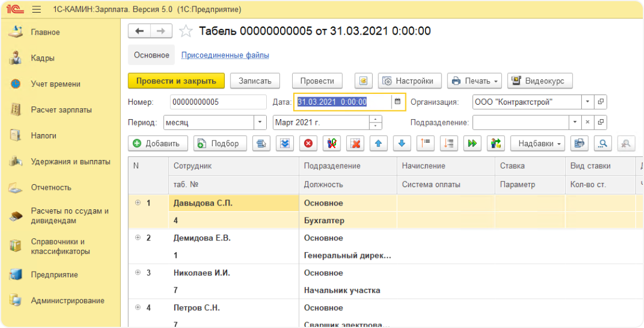The image size is (644, 328).
Task: Click the sort descending list icon
Action: click(x=448, y=143)
